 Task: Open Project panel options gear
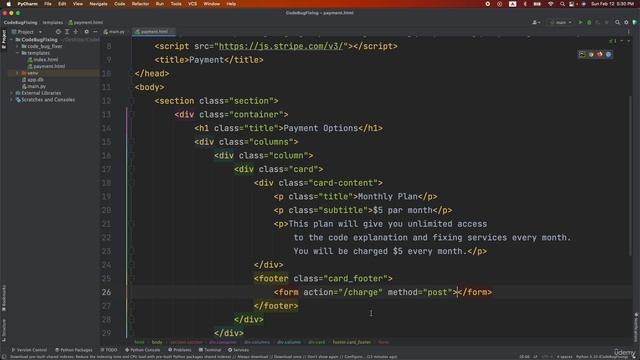(86, 31)
